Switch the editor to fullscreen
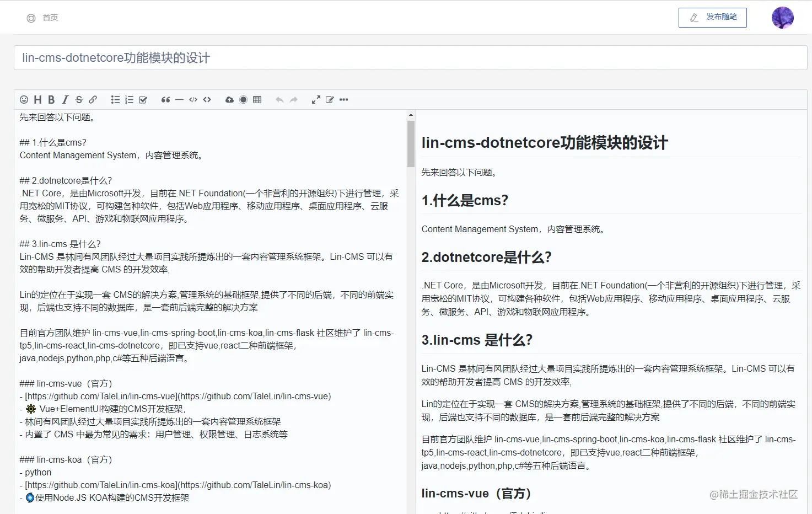This screenshot has height=514, width=812. 316,100
